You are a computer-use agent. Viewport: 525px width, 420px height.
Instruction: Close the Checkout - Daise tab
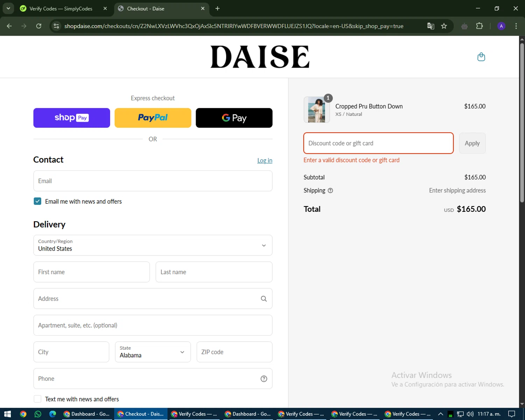click(203, 8)
